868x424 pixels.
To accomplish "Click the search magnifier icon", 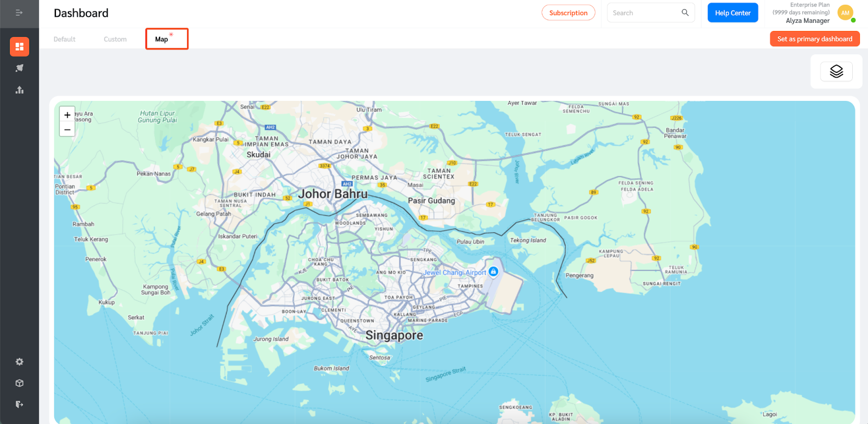I will [685, 12].
